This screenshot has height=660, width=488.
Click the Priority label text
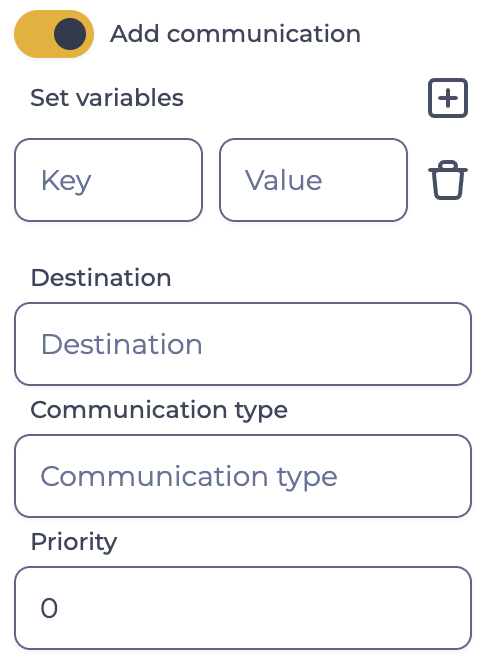[x=74, y=542]
